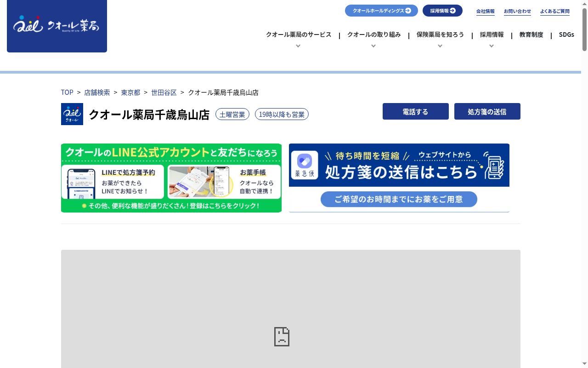The width and height of the screenshot is (588, 368).
Task: Open the 処方箋の送信はこちら banner
Action: coord(399,178)
